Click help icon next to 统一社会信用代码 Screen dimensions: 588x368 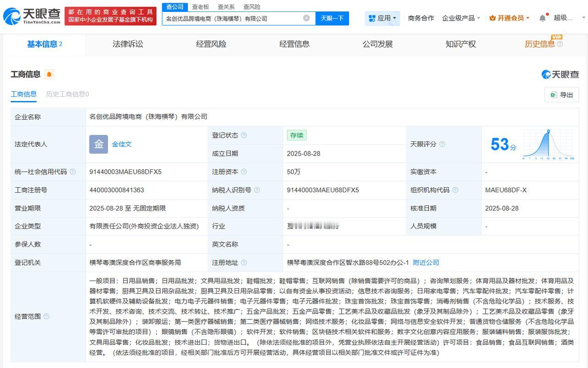click(73, 172)
